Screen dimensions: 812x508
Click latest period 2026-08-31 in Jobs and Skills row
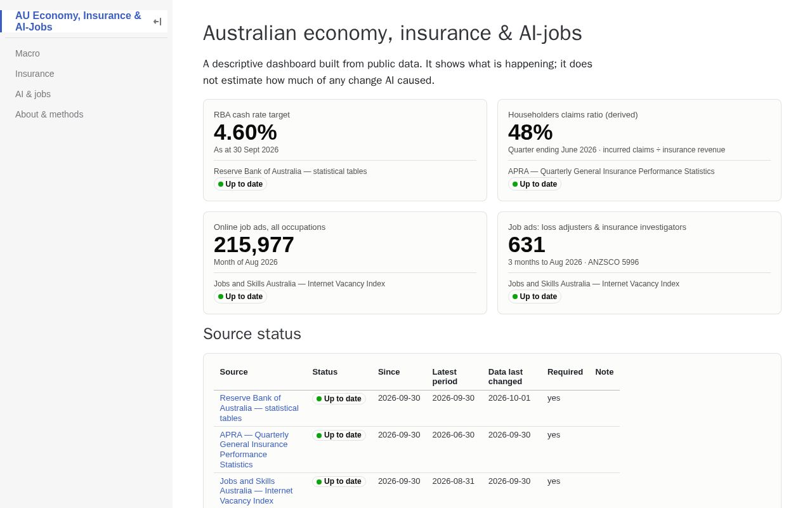click(x=454, y=481)
